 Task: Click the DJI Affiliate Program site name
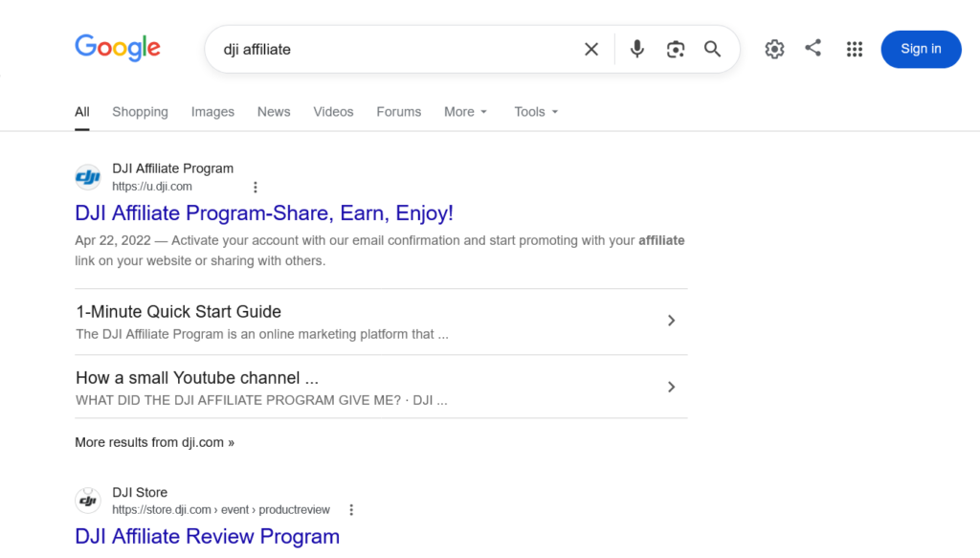(x=172, y=168)
